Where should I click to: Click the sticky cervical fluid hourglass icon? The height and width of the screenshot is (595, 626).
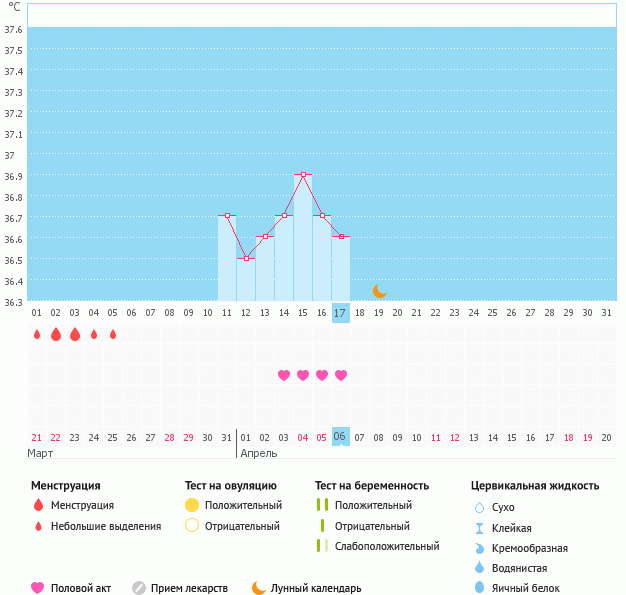(x=479, y=528)
